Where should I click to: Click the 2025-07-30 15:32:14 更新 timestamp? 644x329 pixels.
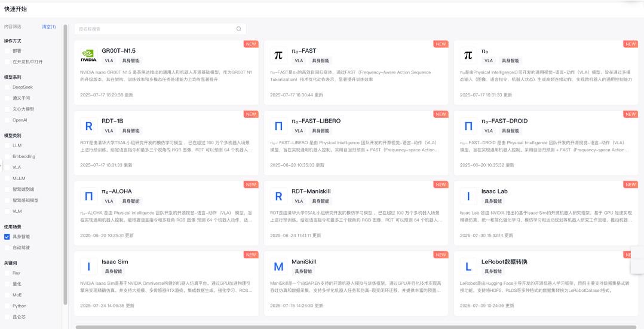click(486, 236)
